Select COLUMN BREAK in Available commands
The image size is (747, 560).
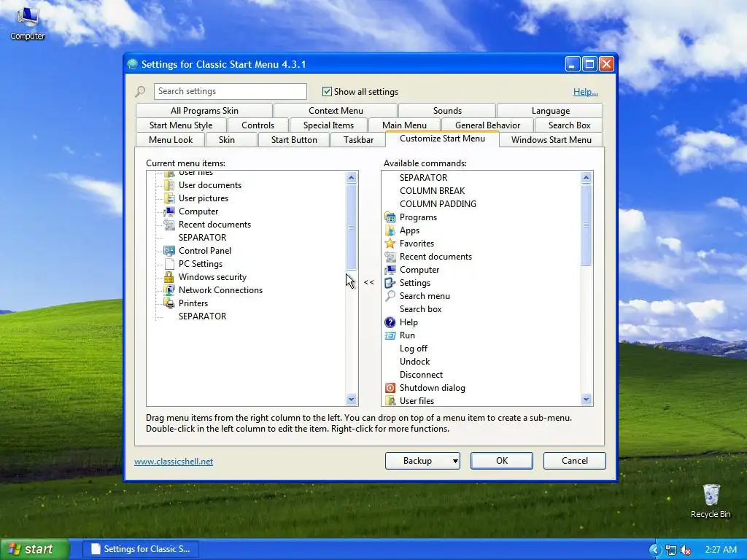point(432,191)
